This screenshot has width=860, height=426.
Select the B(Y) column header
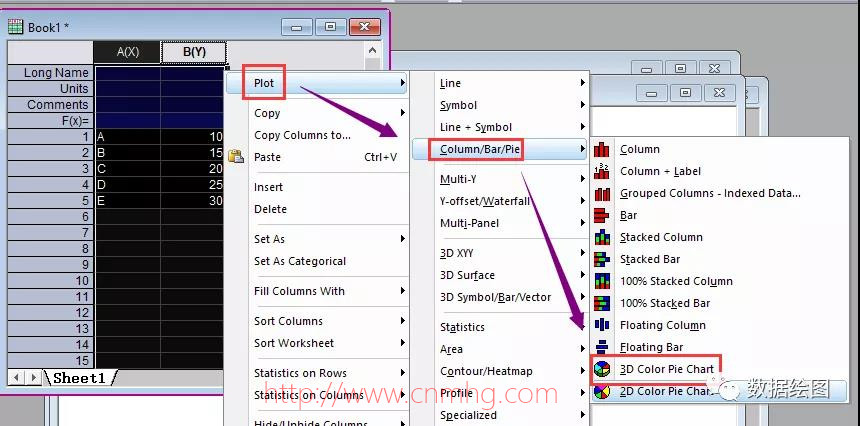click(x=194, y=52)
